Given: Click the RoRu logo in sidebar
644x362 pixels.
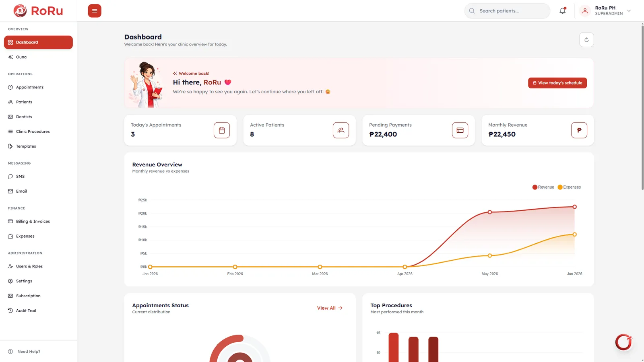Looking at the screenshot, I should 38,11.
